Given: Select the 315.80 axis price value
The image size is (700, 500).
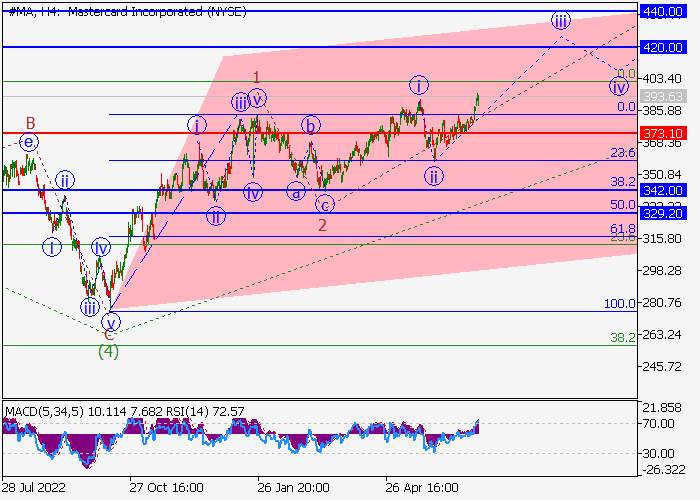Looking at the screenshot, I should coord(662,239).
